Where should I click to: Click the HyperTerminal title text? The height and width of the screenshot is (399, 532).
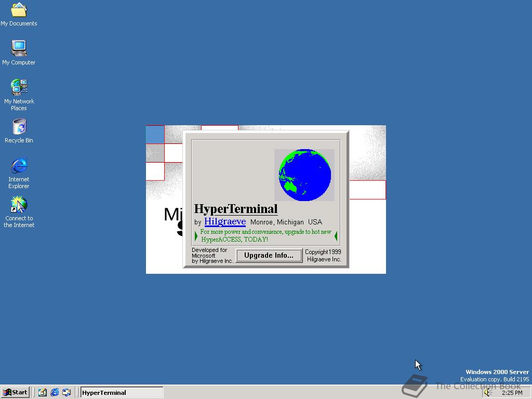[x=236, y=209]
